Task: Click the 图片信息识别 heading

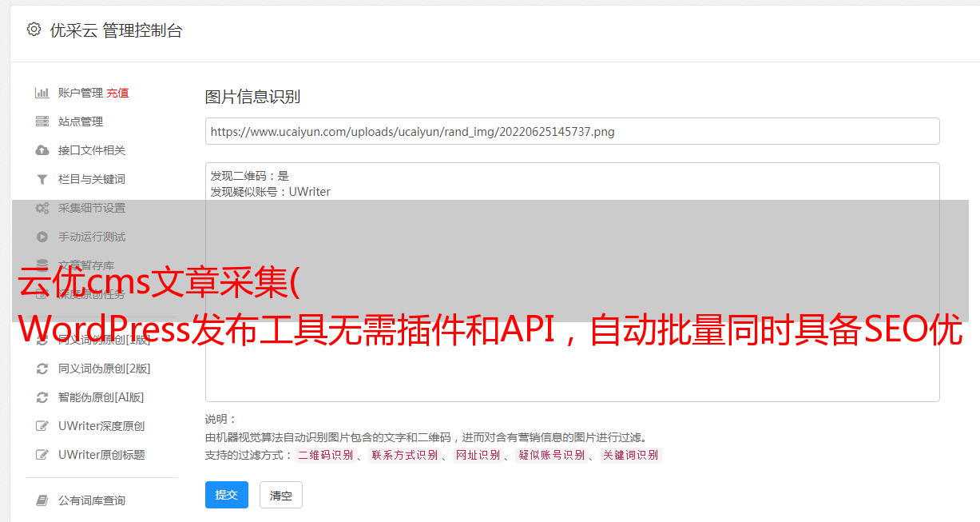Action: (253, 97)
